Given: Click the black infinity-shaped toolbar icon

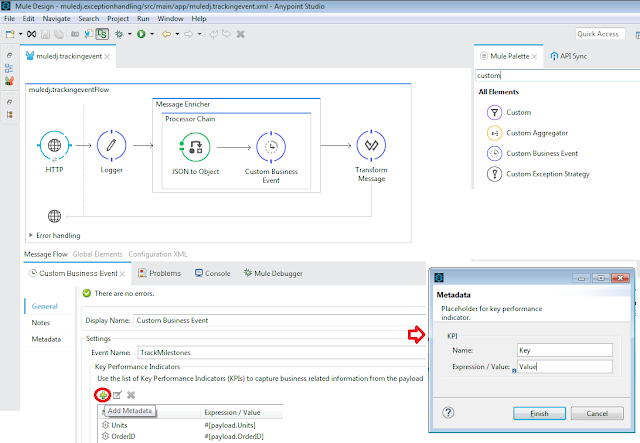Looking at the screenshot, I should coord(31,34).
